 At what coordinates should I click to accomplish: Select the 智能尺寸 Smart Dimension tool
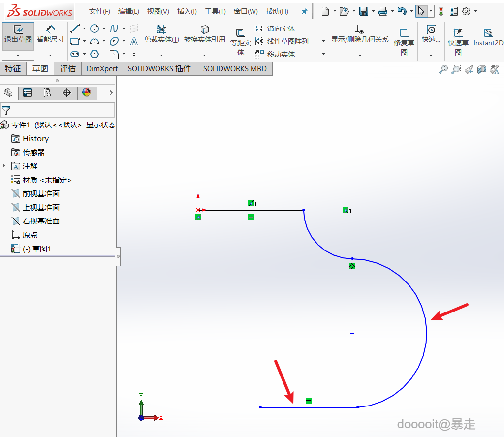coord(50,35)
